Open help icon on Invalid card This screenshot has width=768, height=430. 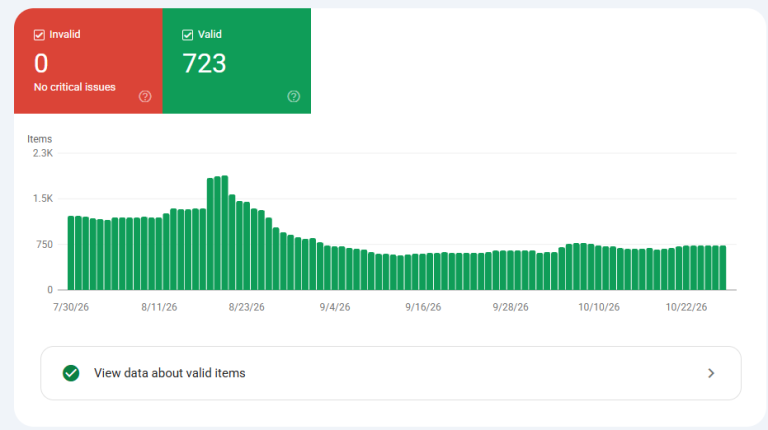click(x=145, y=96)
